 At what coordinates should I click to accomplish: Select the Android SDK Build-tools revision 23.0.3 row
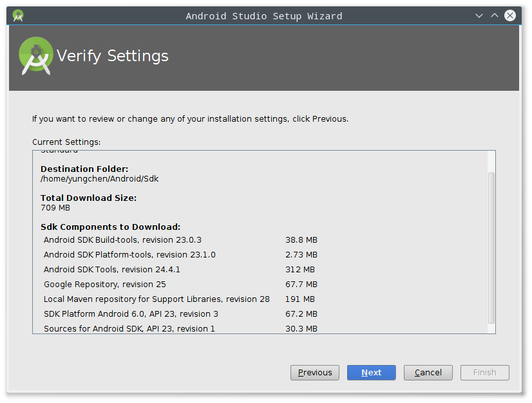coord(180,240)
